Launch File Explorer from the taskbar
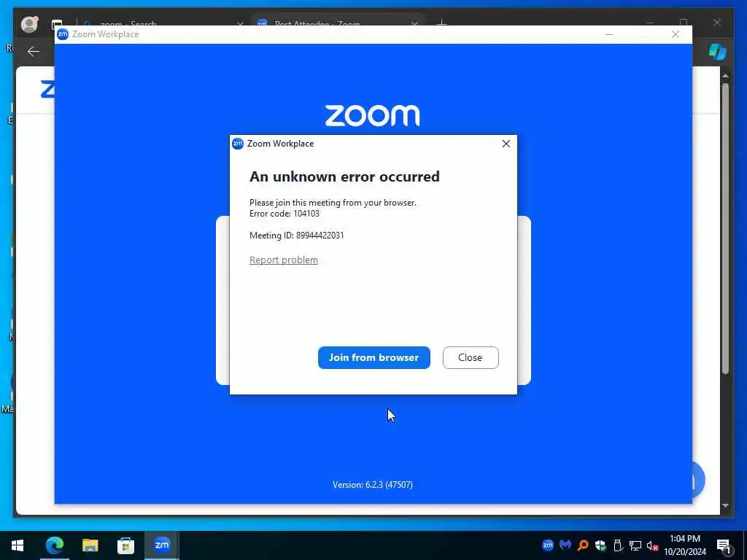 [x=90, y=545]
